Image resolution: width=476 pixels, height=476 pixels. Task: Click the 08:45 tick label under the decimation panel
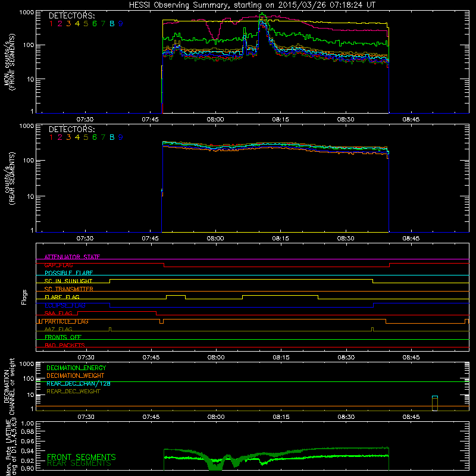pos(411,417)
